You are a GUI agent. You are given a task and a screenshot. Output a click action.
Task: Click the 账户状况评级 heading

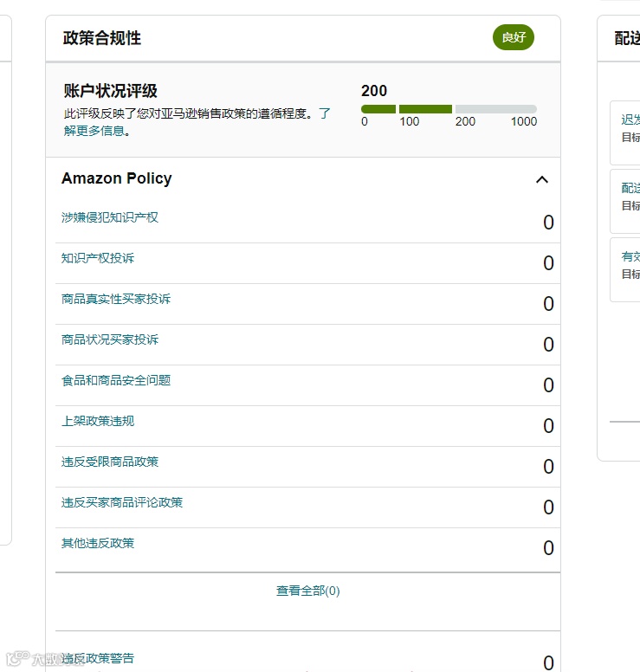tap(111, 91)
